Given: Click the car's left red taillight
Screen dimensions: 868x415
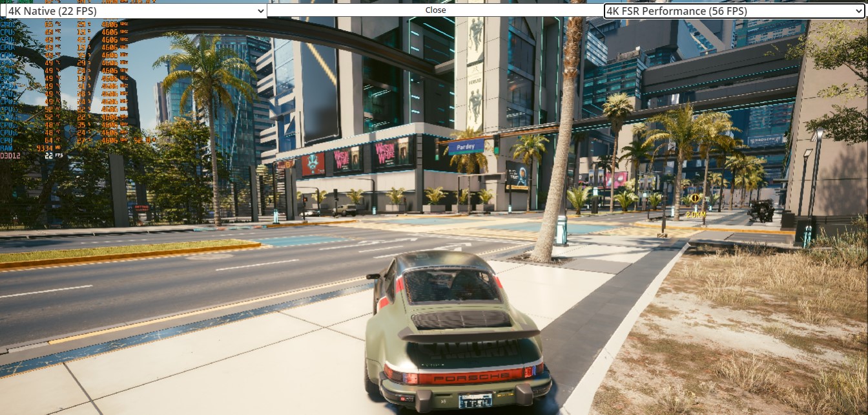Looking at the screenshot, I should coord(391,373).
